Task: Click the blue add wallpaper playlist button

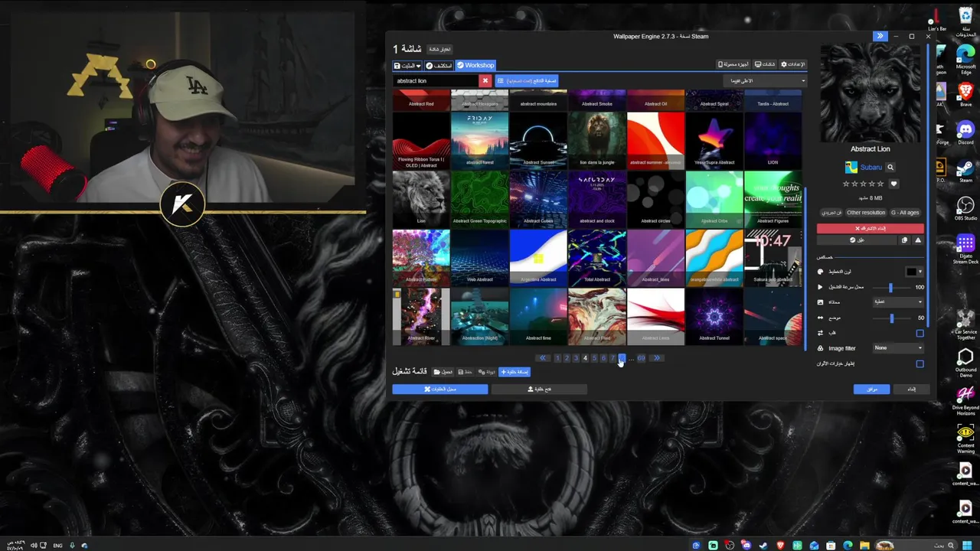Action: 514,372
